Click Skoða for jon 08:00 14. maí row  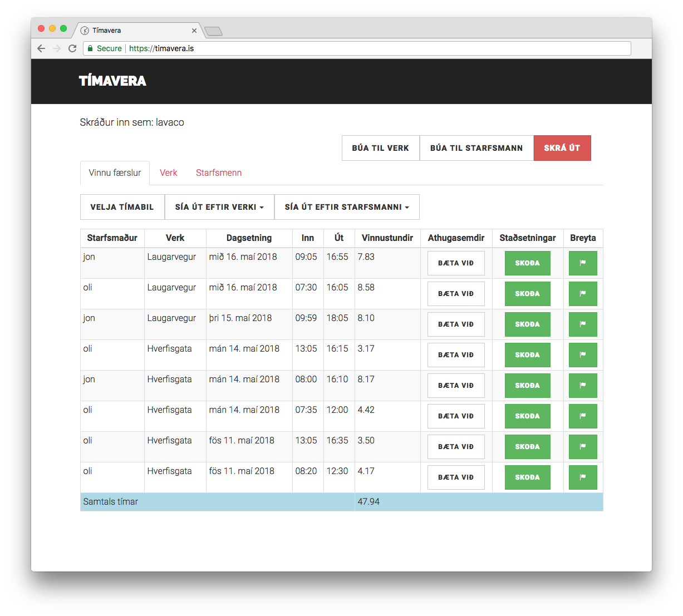[528, 386]
